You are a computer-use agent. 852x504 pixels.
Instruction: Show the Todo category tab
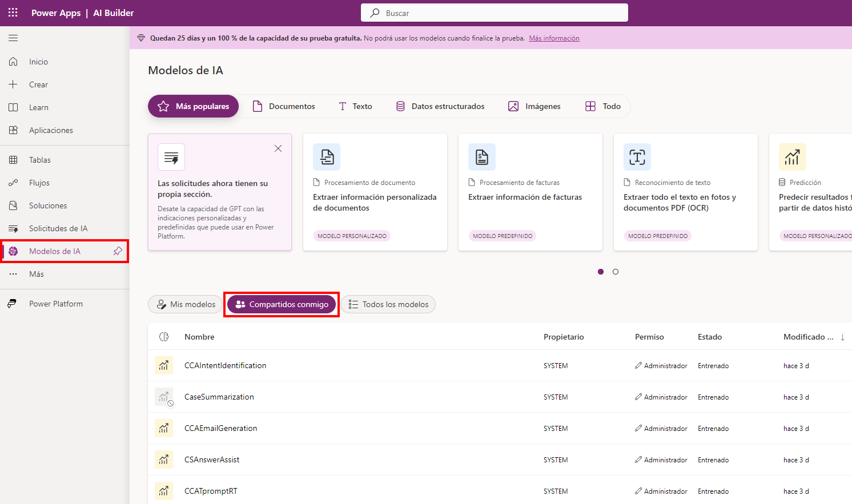603,106
